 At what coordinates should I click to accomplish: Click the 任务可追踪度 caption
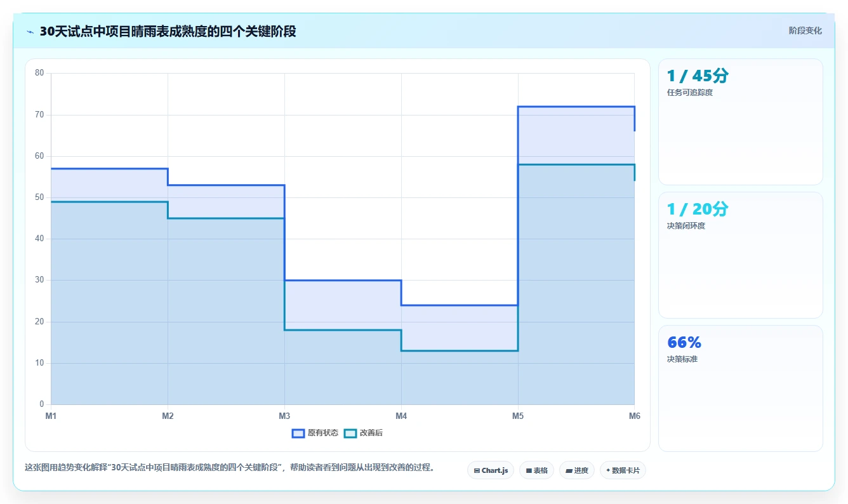[690, 93]
